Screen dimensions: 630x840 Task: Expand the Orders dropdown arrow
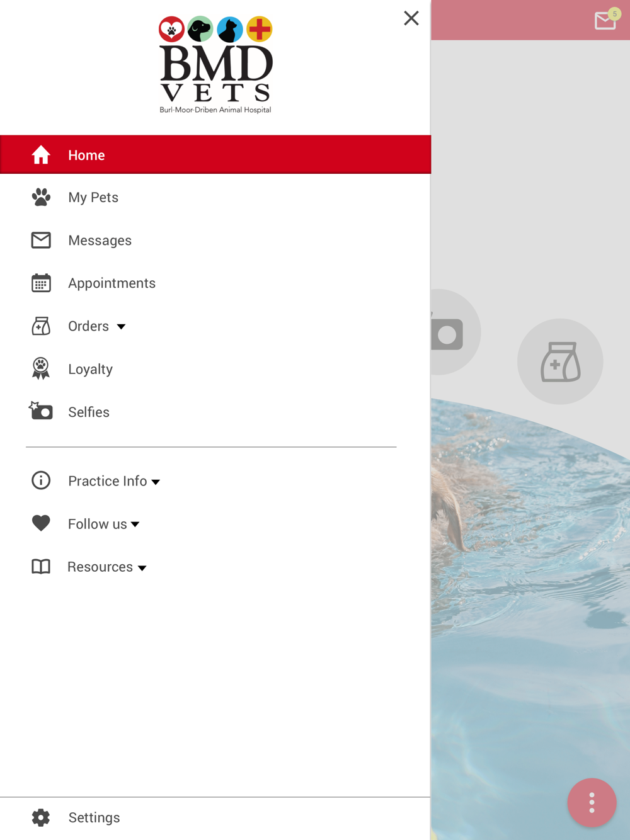[121, 327]
